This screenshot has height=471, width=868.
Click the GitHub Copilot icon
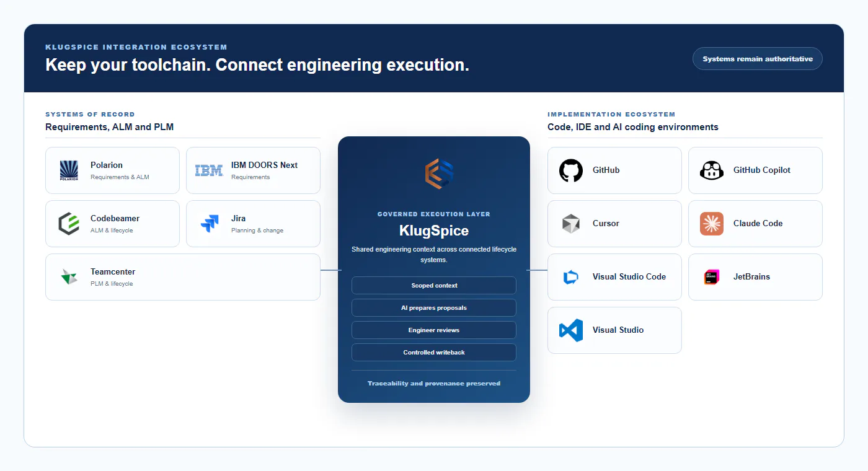click(x=712, y=170)
